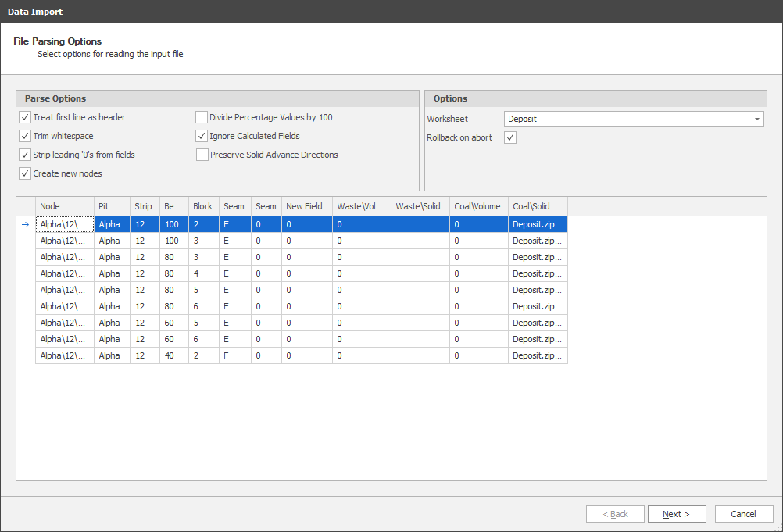This screenshot has width=783, height=532.
Task: Click the Pit column header
Action: click(x=112, y=206)
